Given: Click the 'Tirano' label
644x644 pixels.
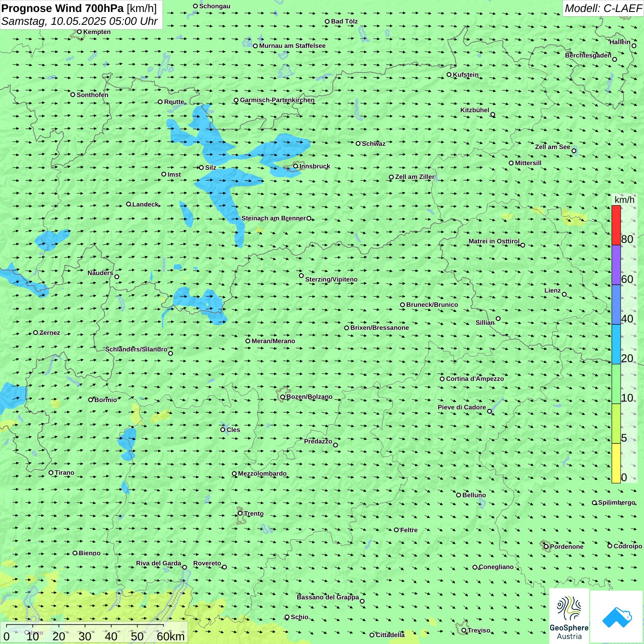Looking at the screenshot, I should coord(64,472).
